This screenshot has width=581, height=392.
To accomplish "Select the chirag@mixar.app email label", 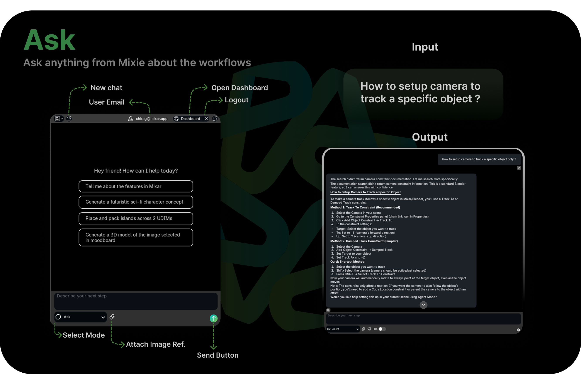I will pyautogui.click(x=151, y=119).
